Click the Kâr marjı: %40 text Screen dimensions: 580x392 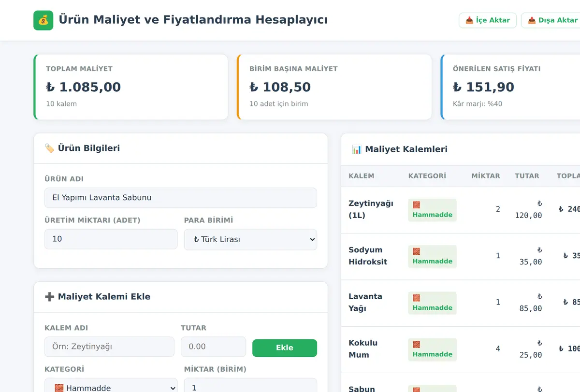click(x=478, y=104)
